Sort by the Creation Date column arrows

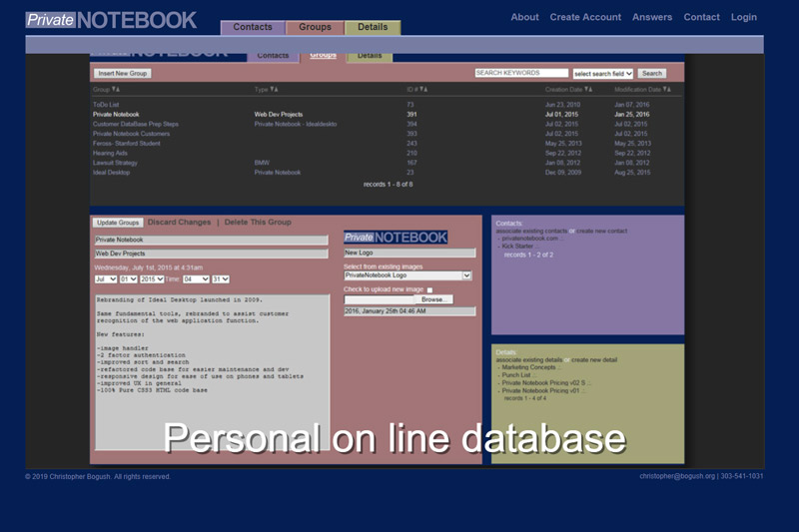(x=588, y=90)
